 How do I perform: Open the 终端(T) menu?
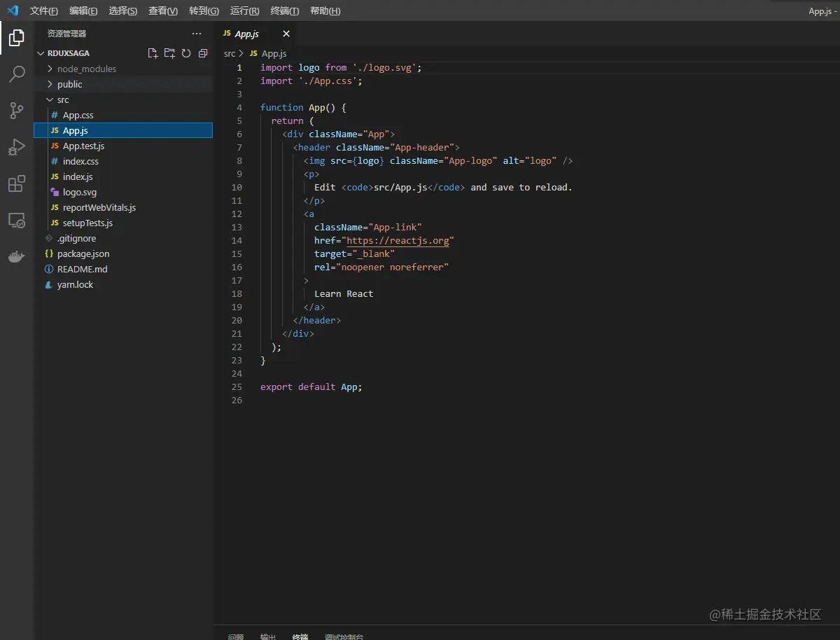click(x=285, y=11)
